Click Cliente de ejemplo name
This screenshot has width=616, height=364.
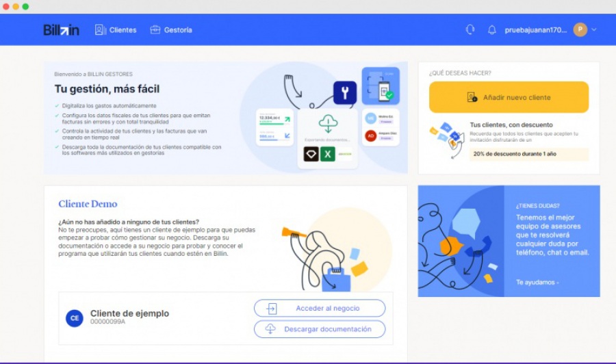click(x=129, y=313)
